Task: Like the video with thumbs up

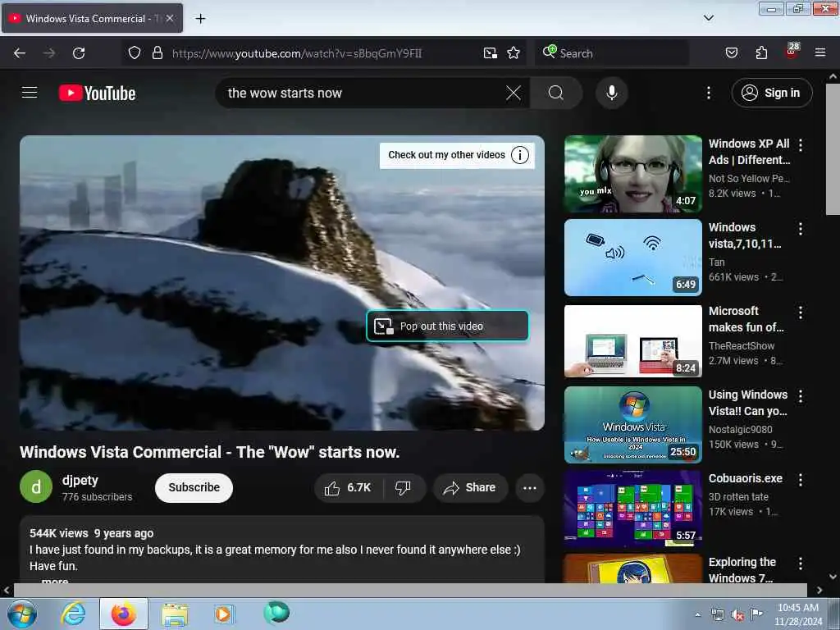Action: [x=348, y=487]
